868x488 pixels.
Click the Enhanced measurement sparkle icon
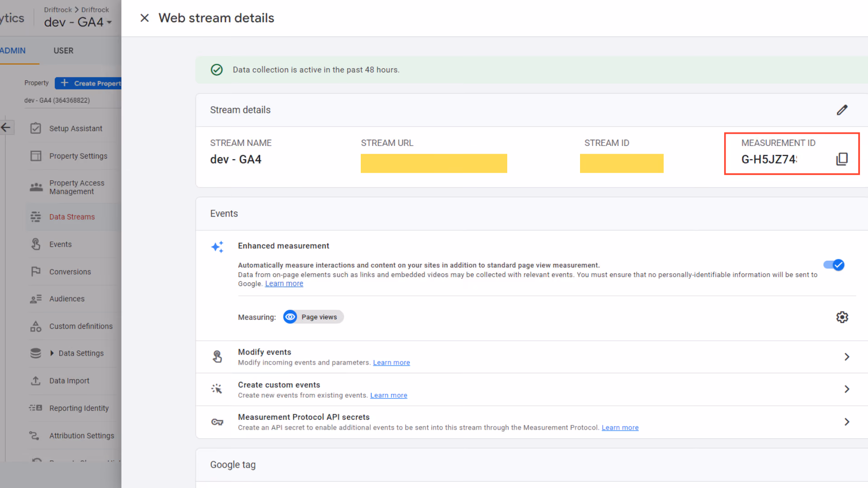pyautogui.click(x=217, y=247)
